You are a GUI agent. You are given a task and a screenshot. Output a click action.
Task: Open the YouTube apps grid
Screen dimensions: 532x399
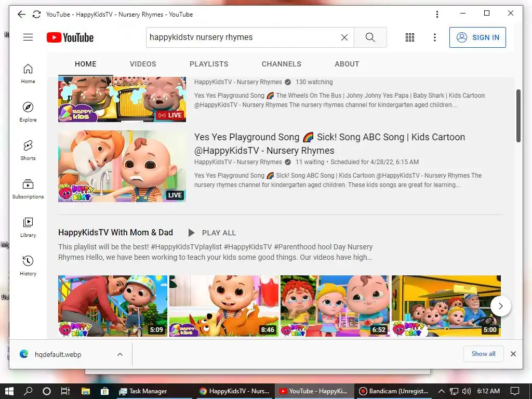(410, 37)
